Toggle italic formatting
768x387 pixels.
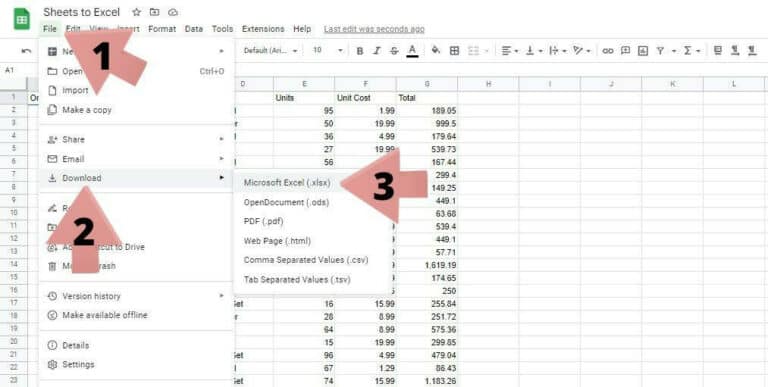pos(377,51)
